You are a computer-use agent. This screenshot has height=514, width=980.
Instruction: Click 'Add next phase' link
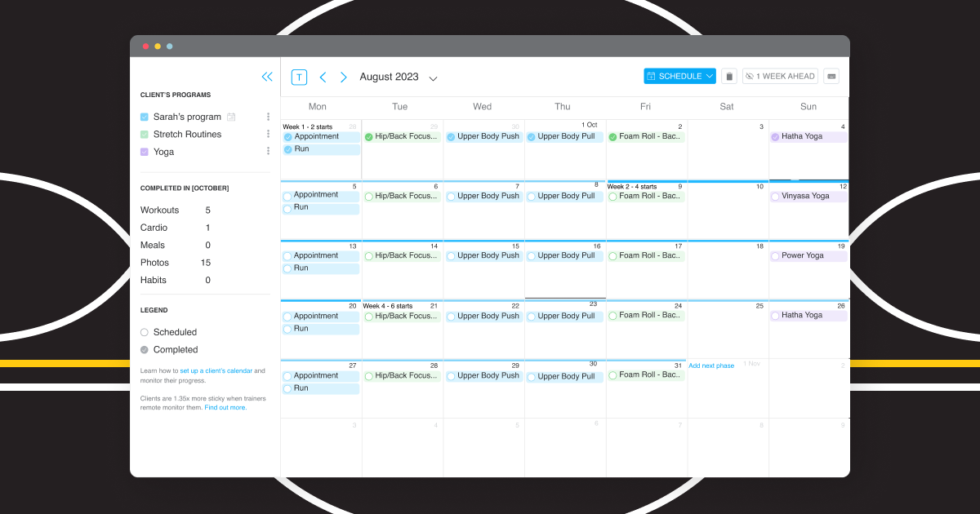coord(710,366)
